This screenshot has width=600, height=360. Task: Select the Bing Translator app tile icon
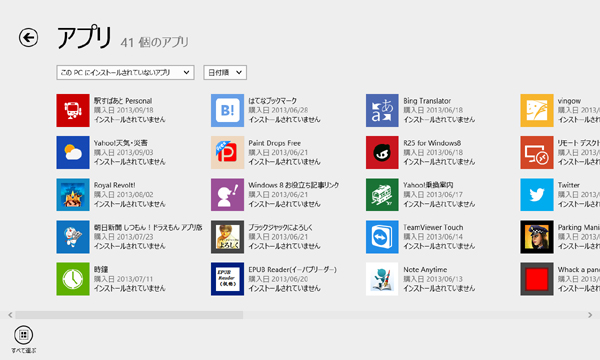[382, 110]
